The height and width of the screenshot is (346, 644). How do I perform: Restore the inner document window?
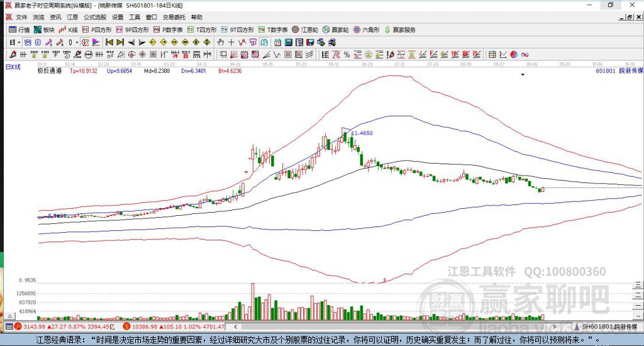pyautogui.click(x=630, y=17)
